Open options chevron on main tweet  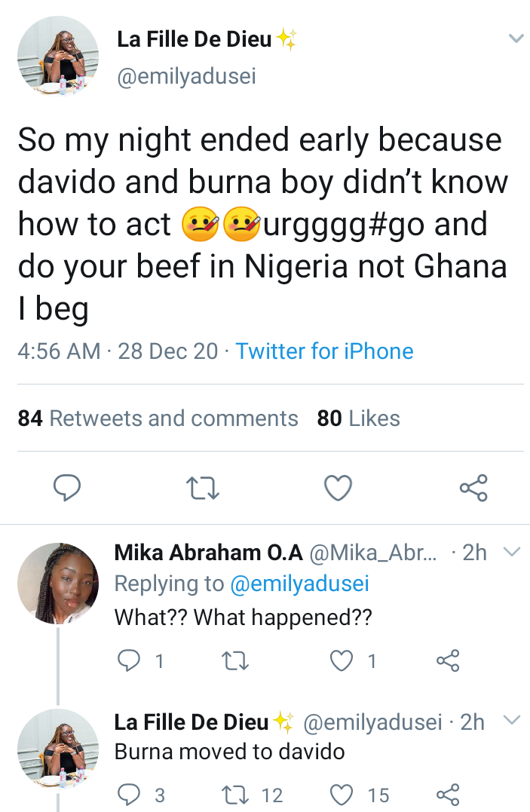coord(516,38)
